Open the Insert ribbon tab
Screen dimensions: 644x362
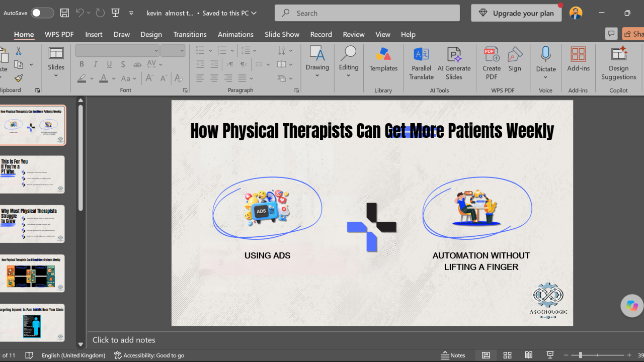click(94, 34)
